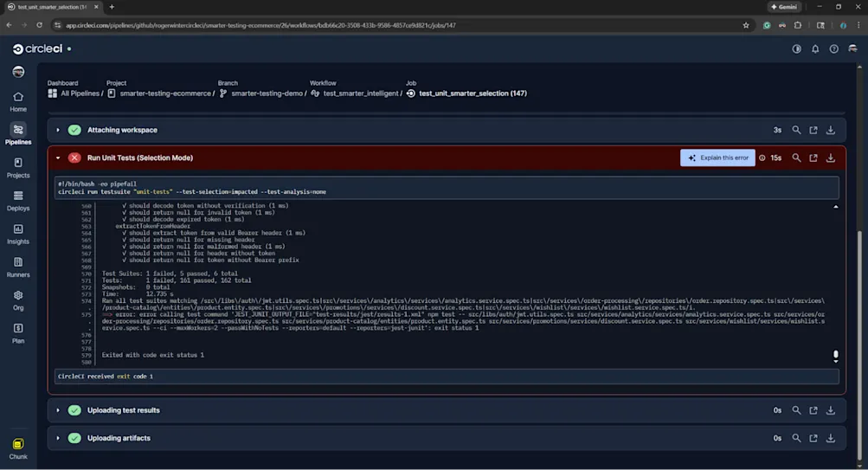Open the Deploys sidebar item

tap(17, 201)
